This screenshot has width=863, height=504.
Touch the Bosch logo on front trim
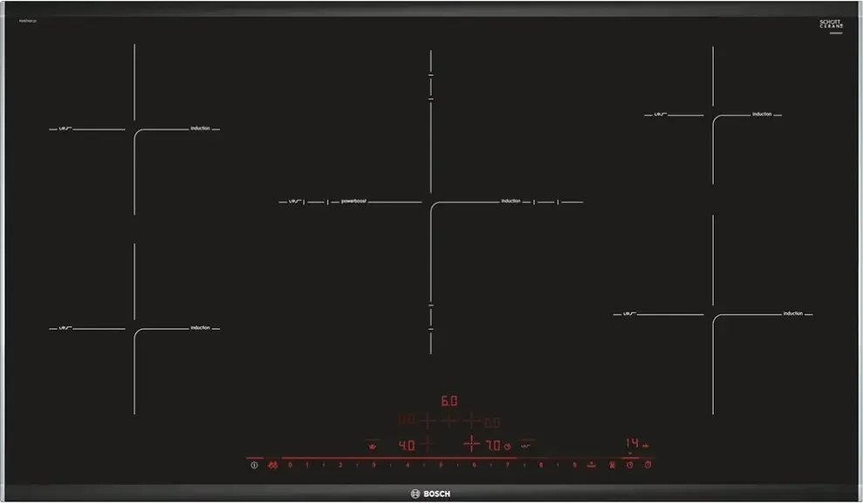(x=430, y=494)
